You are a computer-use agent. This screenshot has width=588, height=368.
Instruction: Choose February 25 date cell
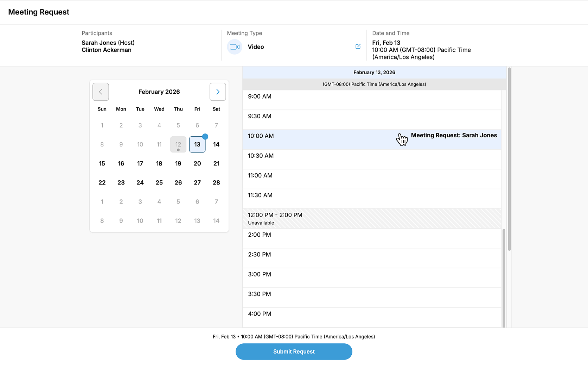[159, 182]
